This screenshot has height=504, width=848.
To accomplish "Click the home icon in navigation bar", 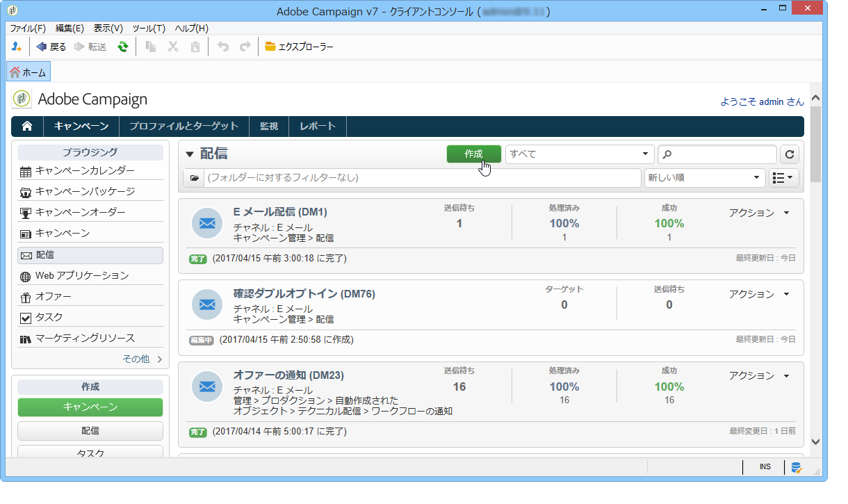I will (27, 126).
